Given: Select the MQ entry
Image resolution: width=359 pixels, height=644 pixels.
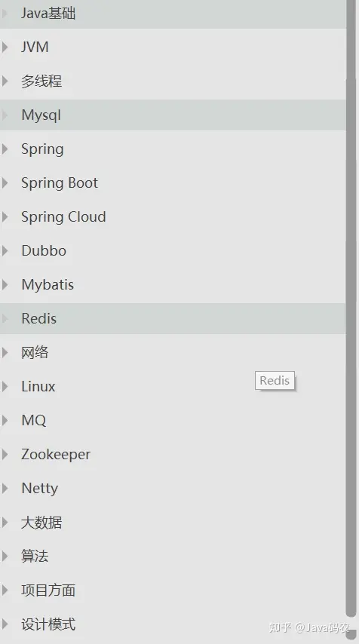Looking at the screenshot, I should (34, 420).
